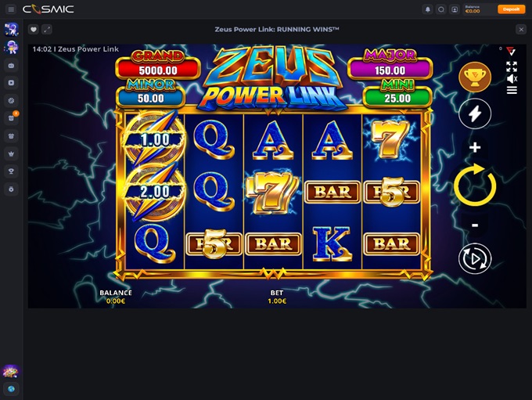Open the notifications bell icon

pyautogui.click(x=427, y=9)
